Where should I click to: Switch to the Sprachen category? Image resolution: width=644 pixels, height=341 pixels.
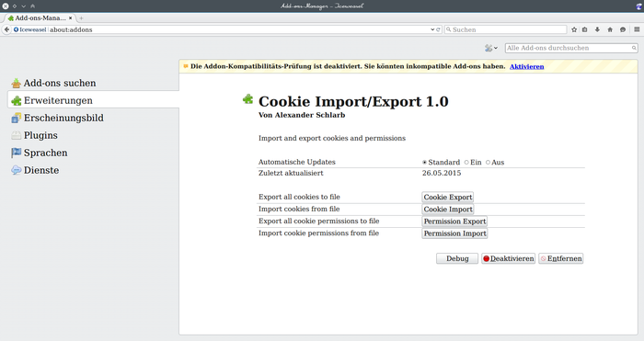click(x=93, y=153)
